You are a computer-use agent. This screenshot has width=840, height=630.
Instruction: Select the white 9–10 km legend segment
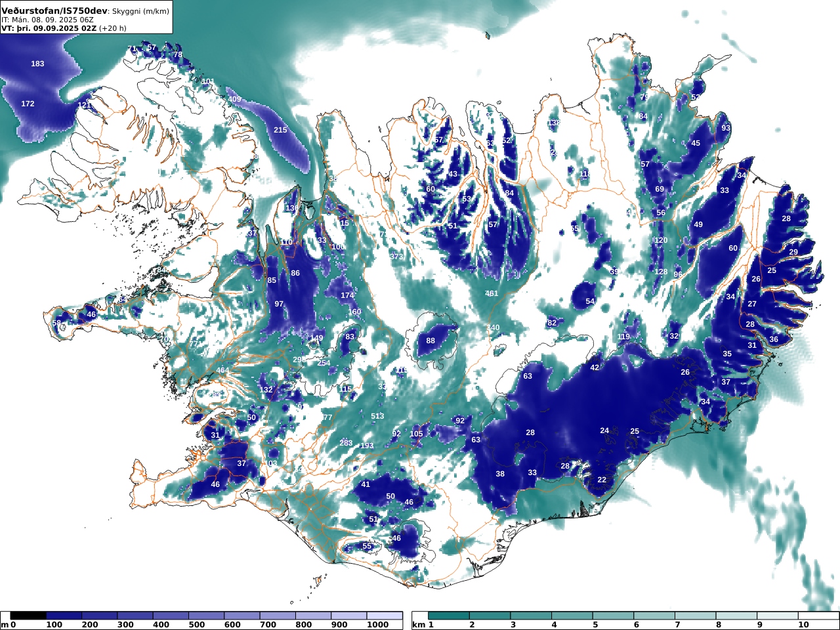pos(777,616)
